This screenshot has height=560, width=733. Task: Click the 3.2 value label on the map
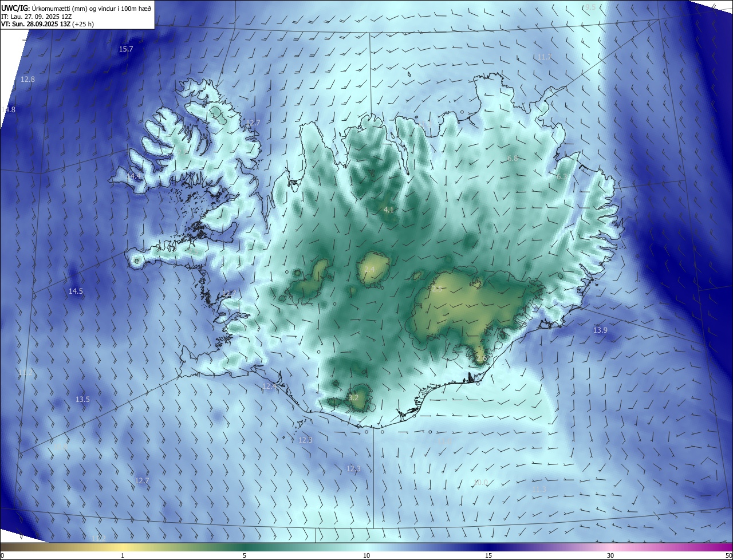[x=353, y=397]
